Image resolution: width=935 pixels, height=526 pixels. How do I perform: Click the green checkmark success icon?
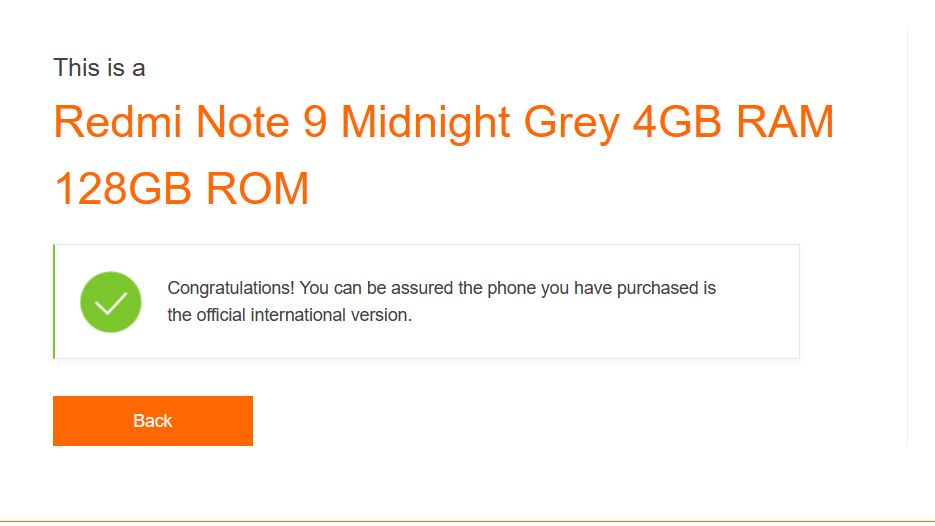pos(110,302)
